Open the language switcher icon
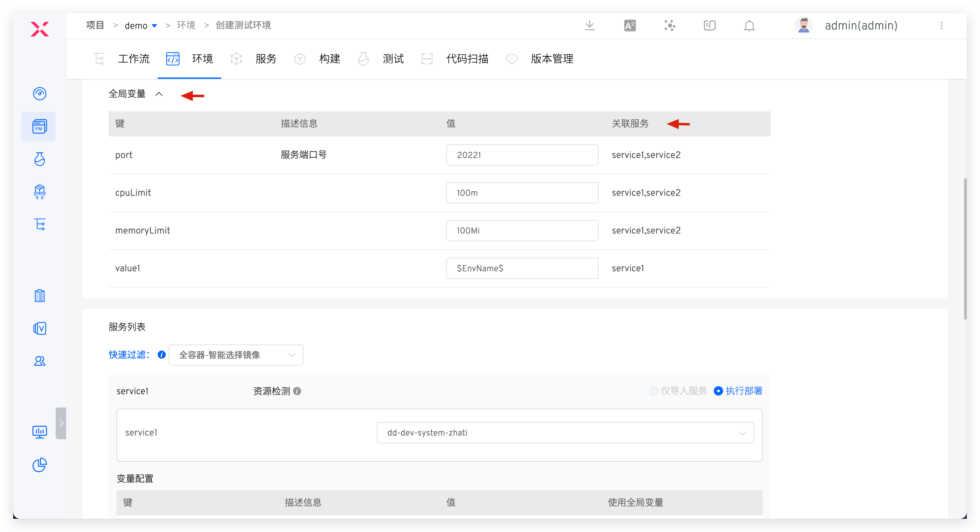 coord(630,25)
